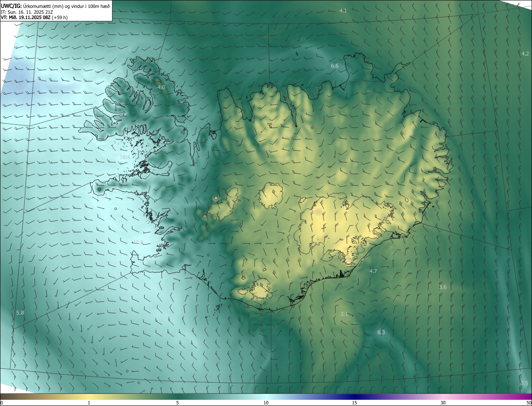532x406 pixels.
Task: Click the color scale tick labeled 1
Action: 89,403
